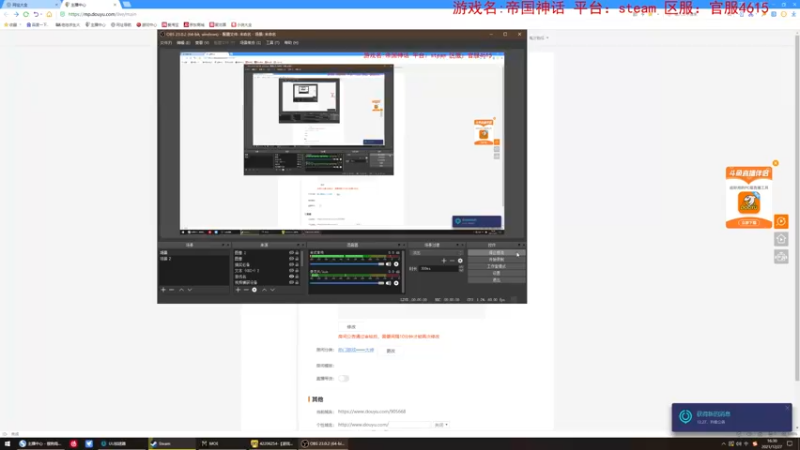Image resolution: width=800 pixels, height=450 pixels.
Task: Open source properties gear in Sources panel
Action: click(254, 290)
